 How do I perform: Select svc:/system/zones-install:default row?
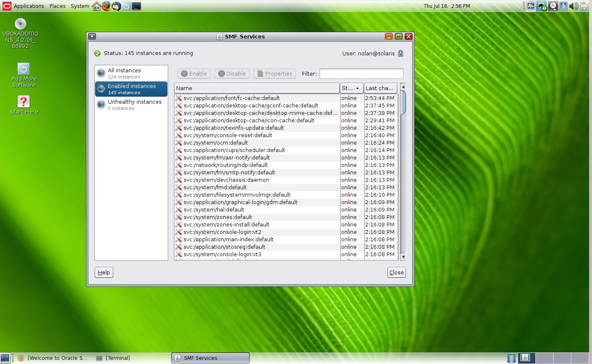tap(286, 224)
